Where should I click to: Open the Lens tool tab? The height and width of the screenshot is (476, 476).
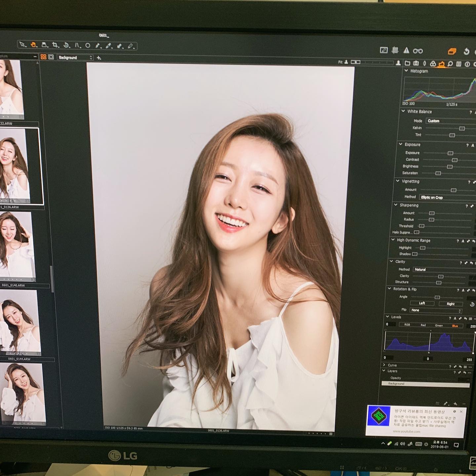(425, 63)
